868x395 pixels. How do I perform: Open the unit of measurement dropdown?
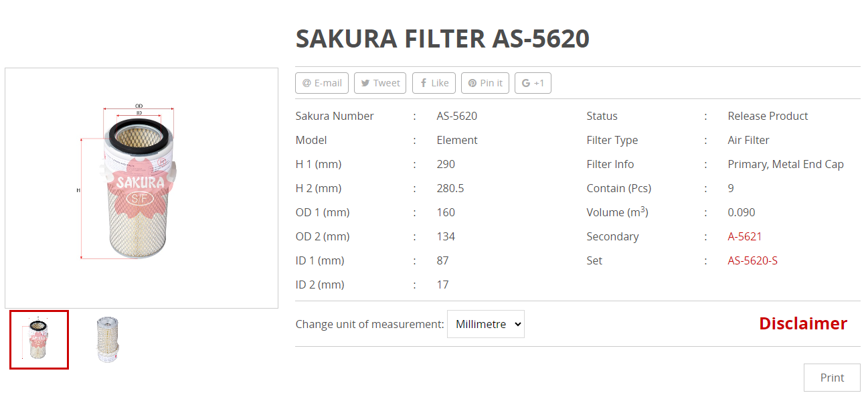(x=486, y=324)
